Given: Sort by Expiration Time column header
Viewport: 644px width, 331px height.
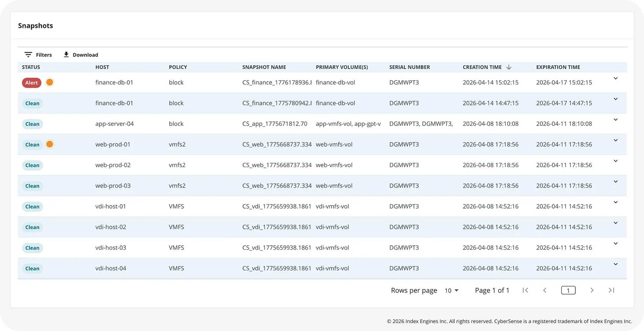Looking at the screenshot, I should [558, 67].
